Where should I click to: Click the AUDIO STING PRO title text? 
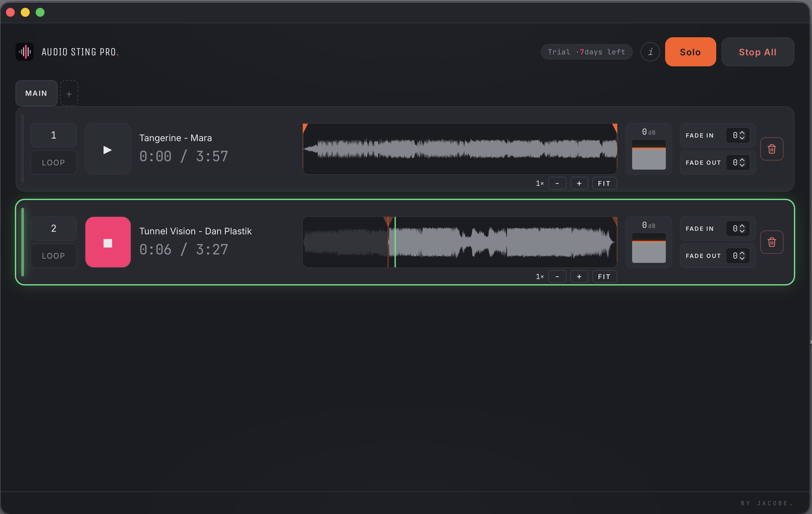pyautogui.click(x=80, y=52)
